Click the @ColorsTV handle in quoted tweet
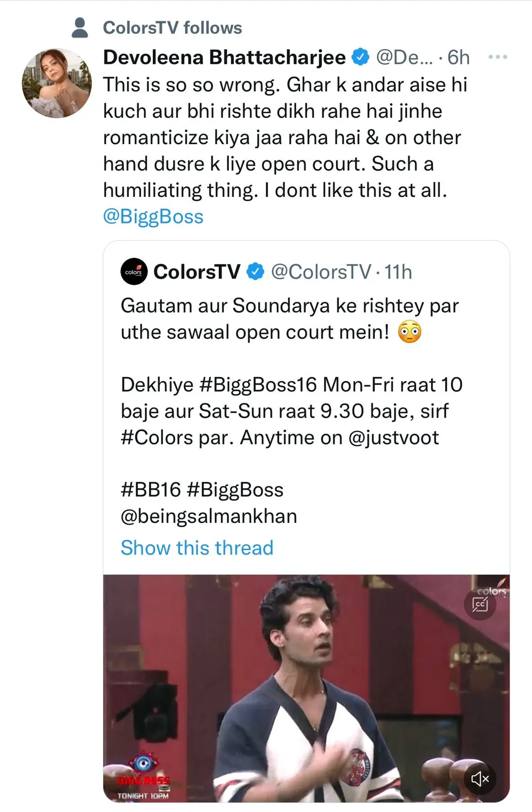 pyautogui.click(x=321, y=272)
